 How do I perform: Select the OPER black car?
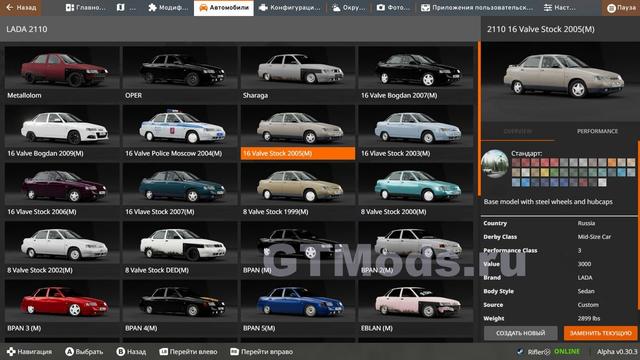[x=180, y=74]
